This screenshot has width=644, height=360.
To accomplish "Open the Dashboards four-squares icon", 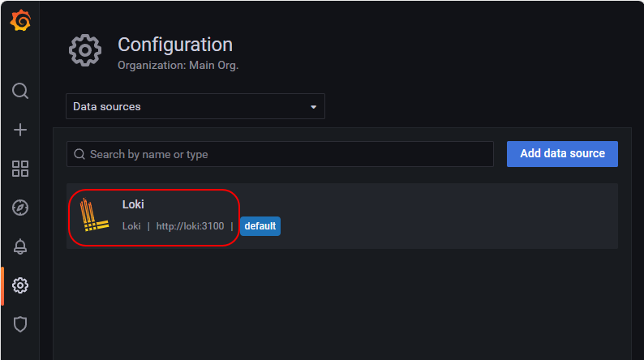I will tap(20, 169).
